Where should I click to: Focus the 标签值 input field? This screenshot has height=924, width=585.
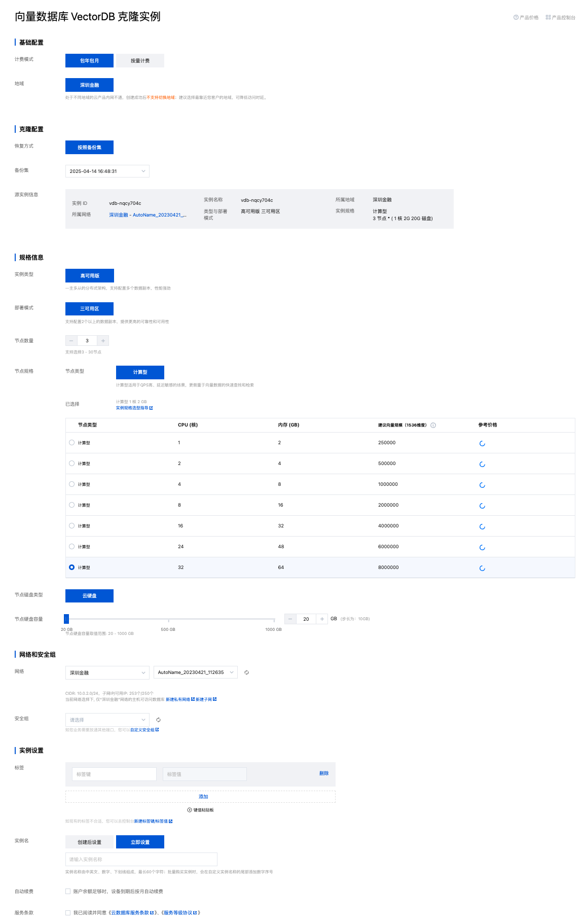(x=205, y=774)
